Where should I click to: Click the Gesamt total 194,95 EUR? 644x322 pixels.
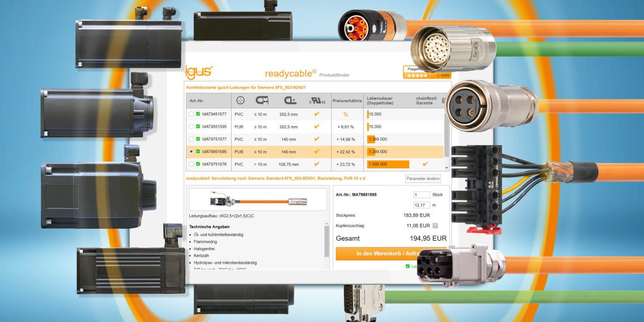[428, 238]
